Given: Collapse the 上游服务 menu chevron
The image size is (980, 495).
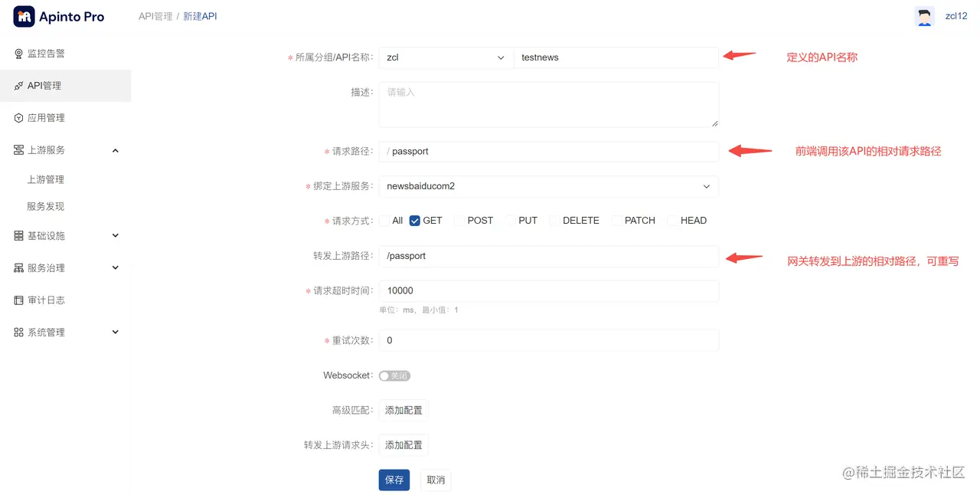Looking at the screenshot, I should (116, 150).
